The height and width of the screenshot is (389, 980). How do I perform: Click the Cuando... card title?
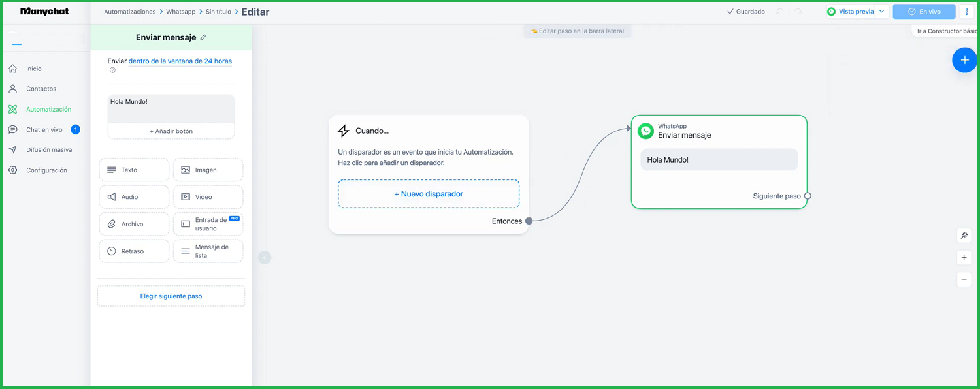click(372, 131)
